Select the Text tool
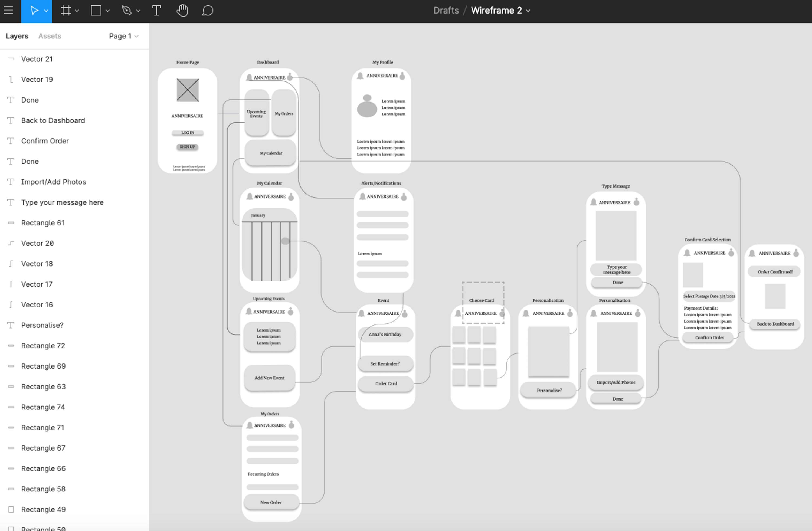 pos(156,11)
